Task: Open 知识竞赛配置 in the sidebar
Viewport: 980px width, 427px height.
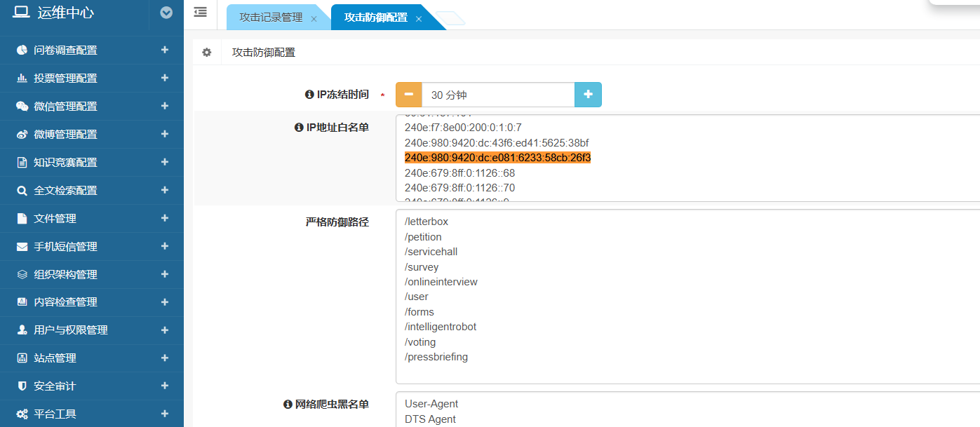Action: [65, 163]
